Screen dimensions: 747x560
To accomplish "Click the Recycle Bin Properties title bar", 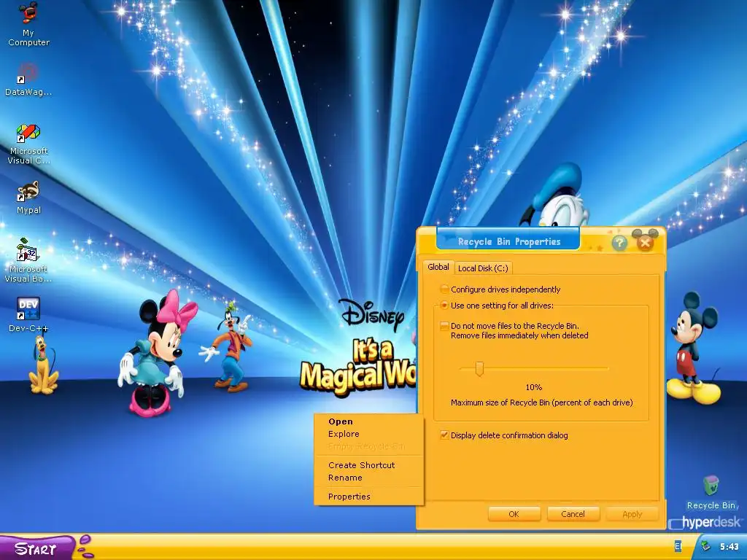I will click(508, 241).
